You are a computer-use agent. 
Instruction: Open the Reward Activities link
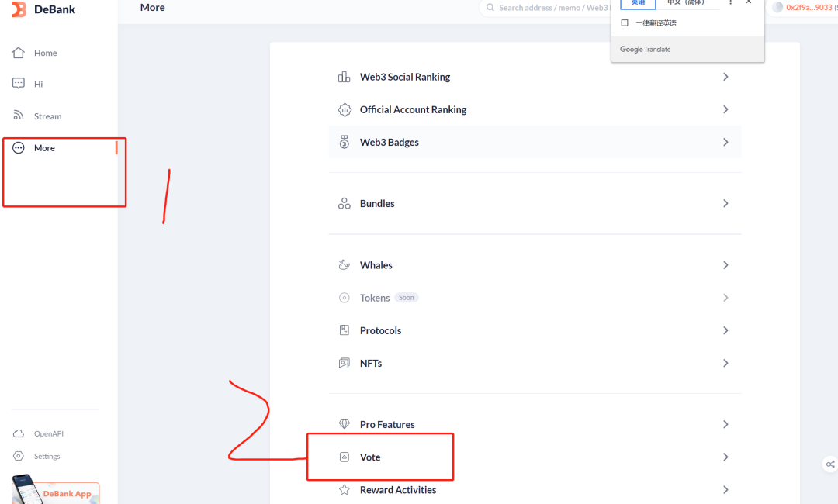[397, 490]
